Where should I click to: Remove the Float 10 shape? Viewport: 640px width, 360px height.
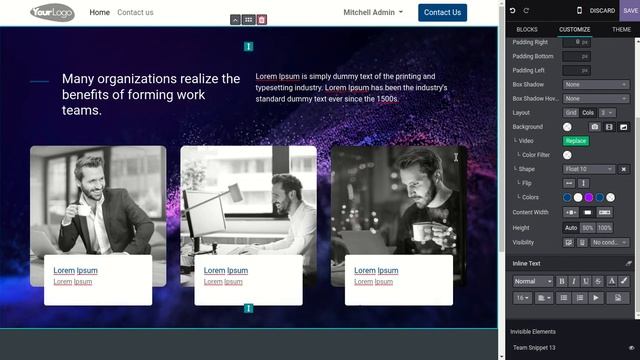click(623, 169)
